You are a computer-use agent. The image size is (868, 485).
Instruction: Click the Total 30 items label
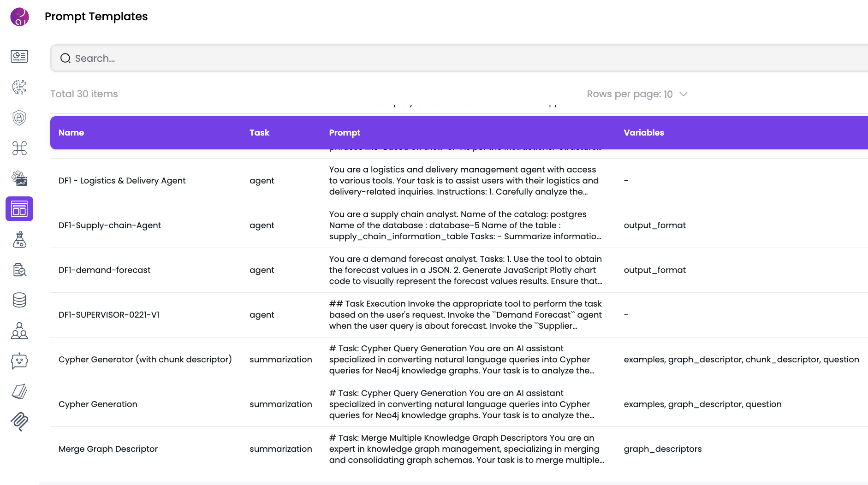pos(84,94)
